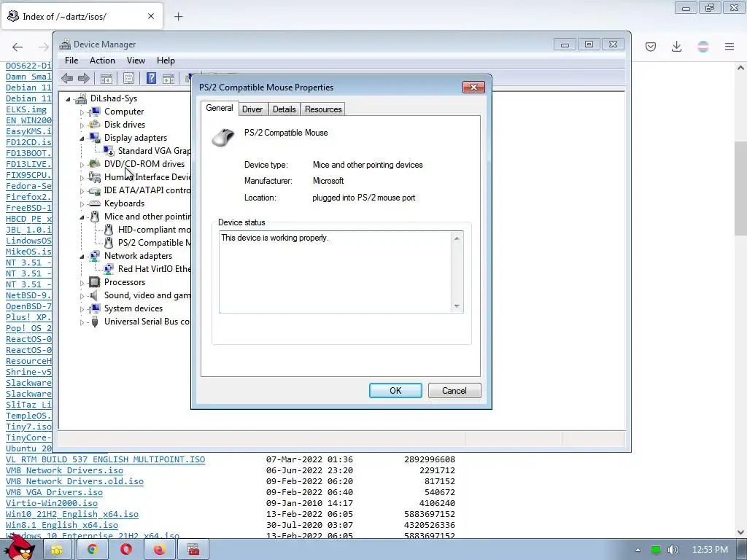This screenshot has width=747, height=560.
Task: Click OK in mouse properties dialog
Action: pyautogui.click(x=395, y=391)
